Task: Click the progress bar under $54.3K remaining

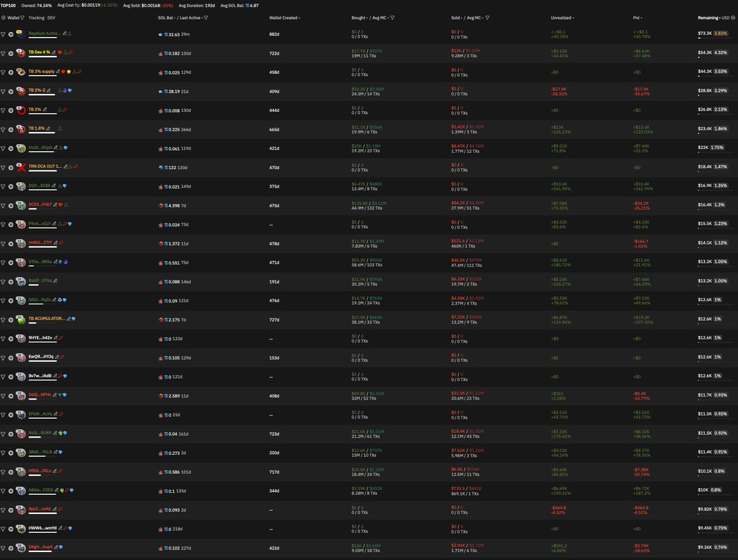Action: click(714, 57)
